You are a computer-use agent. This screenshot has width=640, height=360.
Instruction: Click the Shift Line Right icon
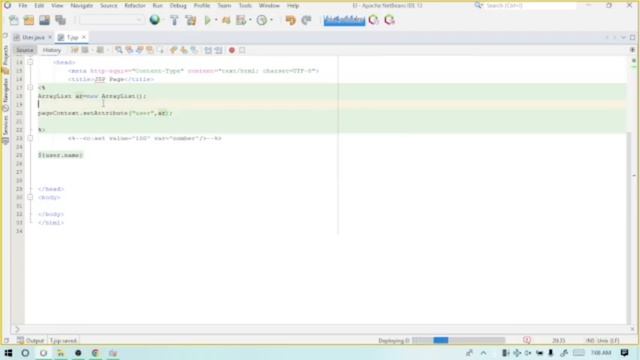219,50
